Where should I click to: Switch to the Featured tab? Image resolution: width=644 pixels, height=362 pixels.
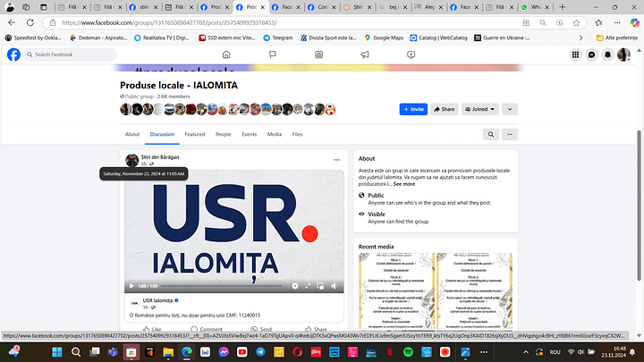tap(194, 134)
